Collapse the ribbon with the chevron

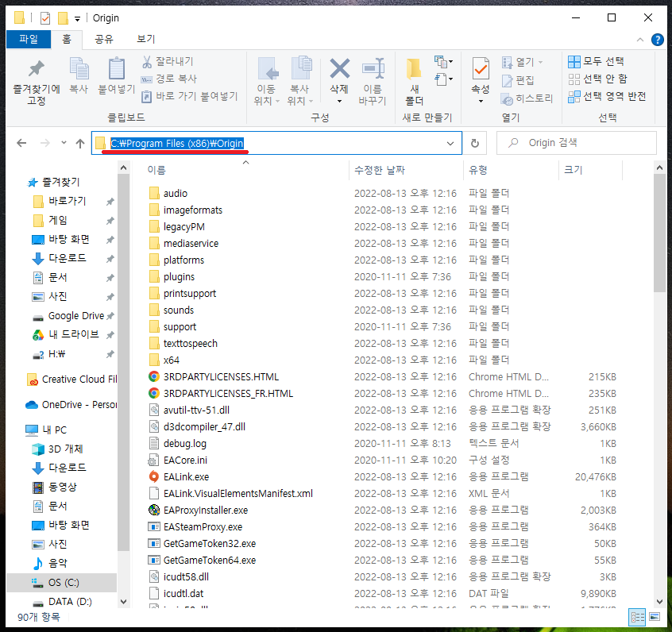coord(640,40)
